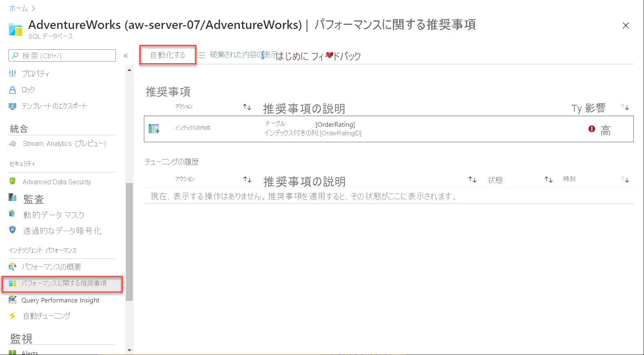644x355 pixels.
Task: Click the 時刻 column header
Action: click(569, 179)
